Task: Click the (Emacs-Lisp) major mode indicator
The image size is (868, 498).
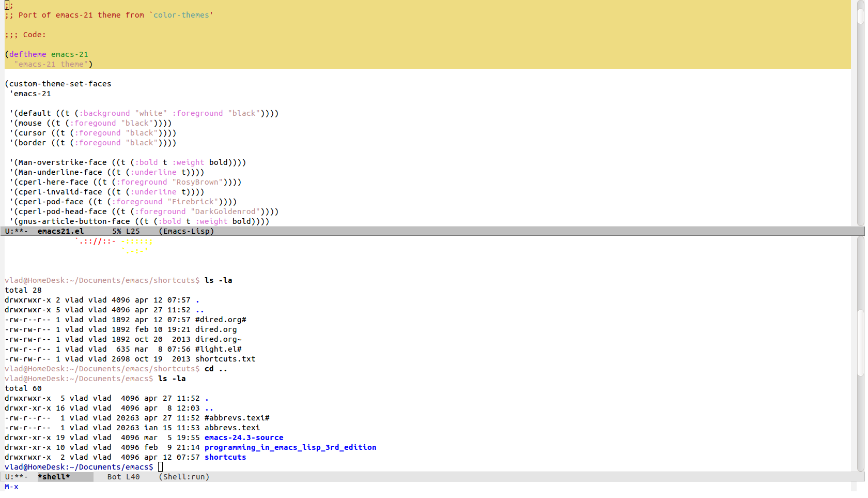Action: point(187,231)
